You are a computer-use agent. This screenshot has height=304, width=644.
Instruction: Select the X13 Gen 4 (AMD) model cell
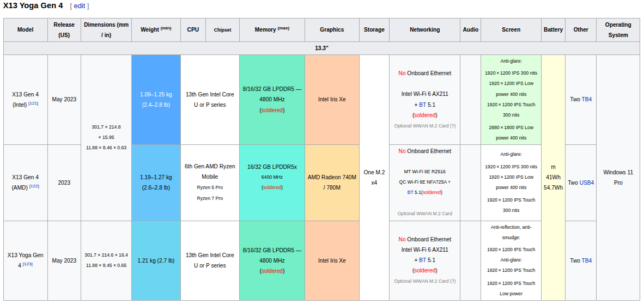tap(26, 183)
